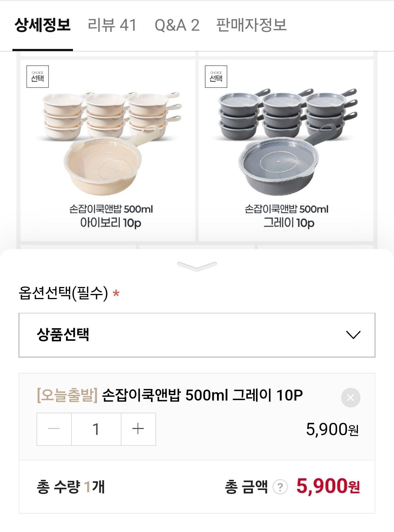Decrease quantity with the minus button
Screen dimensions: 394x532
pyautogui.click(x=54, y=429)
